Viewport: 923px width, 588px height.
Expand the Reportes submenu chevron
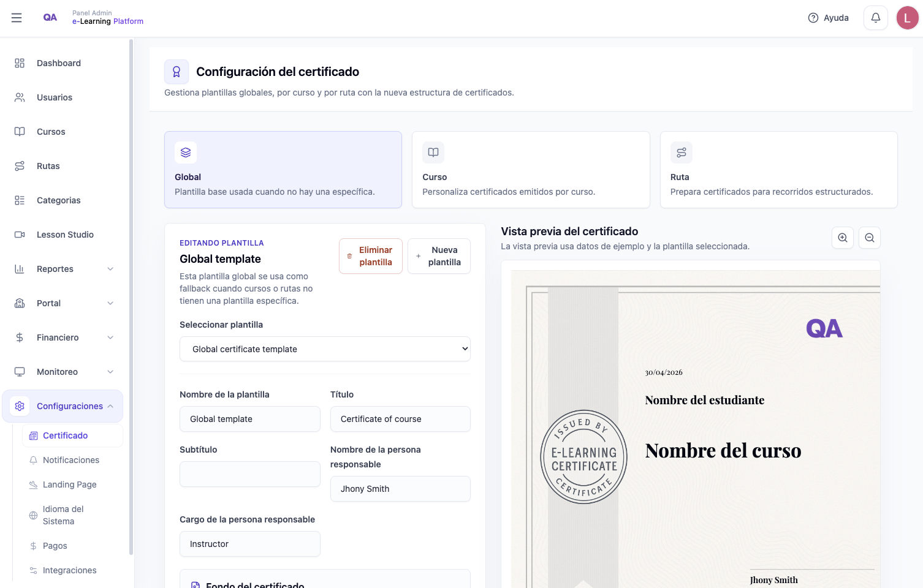[110, 269]
